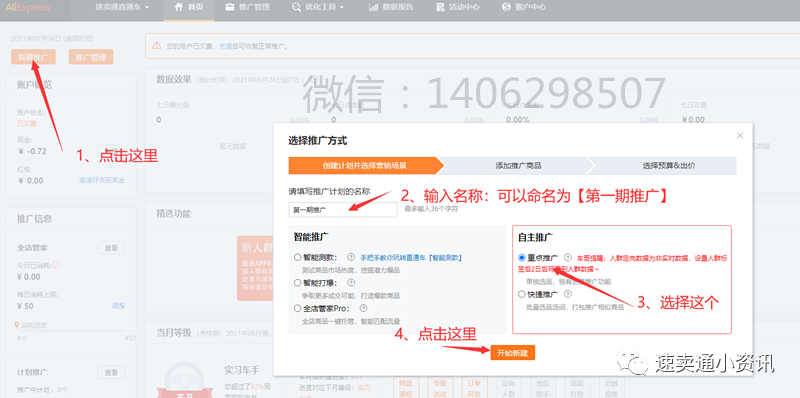The width and height of the screenshot is (800, 398).
Task: Click the 添加推广商品 step
Action: [518, 165]
